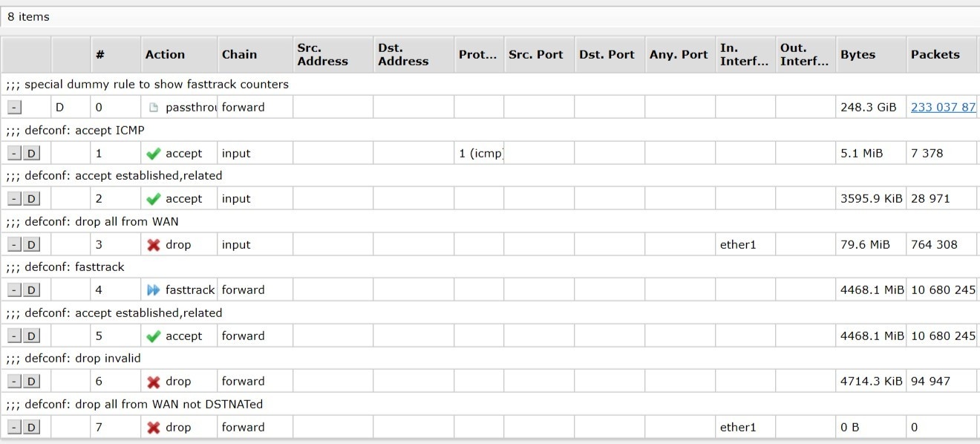Click the green accept checkmark for rule 2
The height and width of the screenshot is (444, 980).
coord(154,199)
